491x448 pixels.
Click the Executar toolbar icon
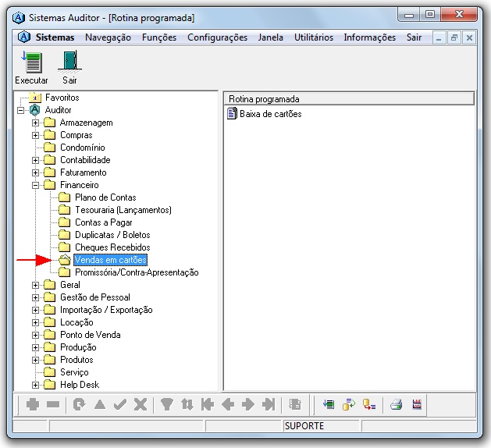click(32, 62)
